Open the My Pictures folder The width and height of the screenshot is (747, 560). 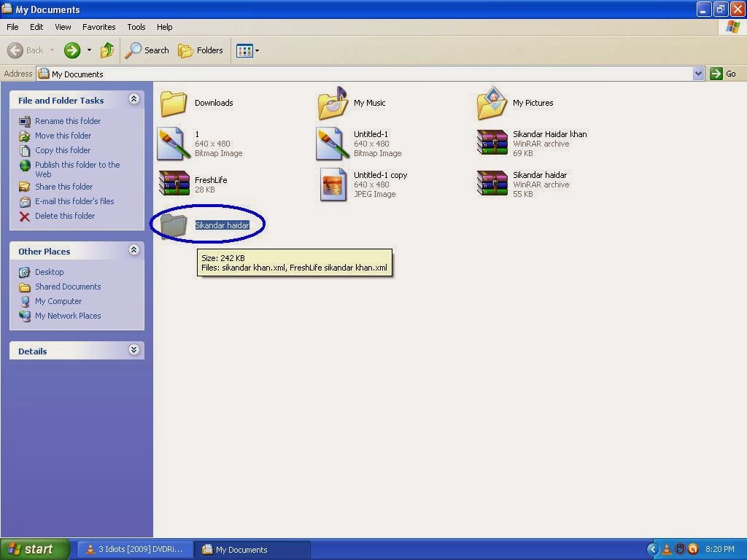[x=492, y=103]
